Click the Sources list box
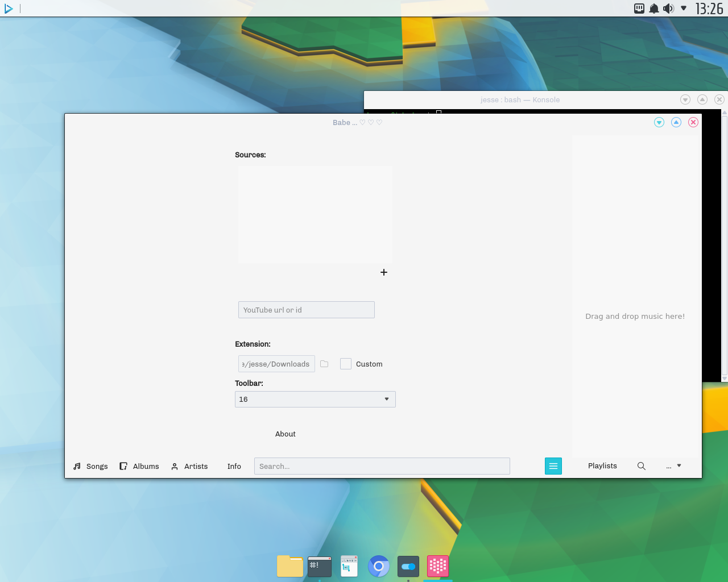Screen dimensions: 728x582 [315, 214]
